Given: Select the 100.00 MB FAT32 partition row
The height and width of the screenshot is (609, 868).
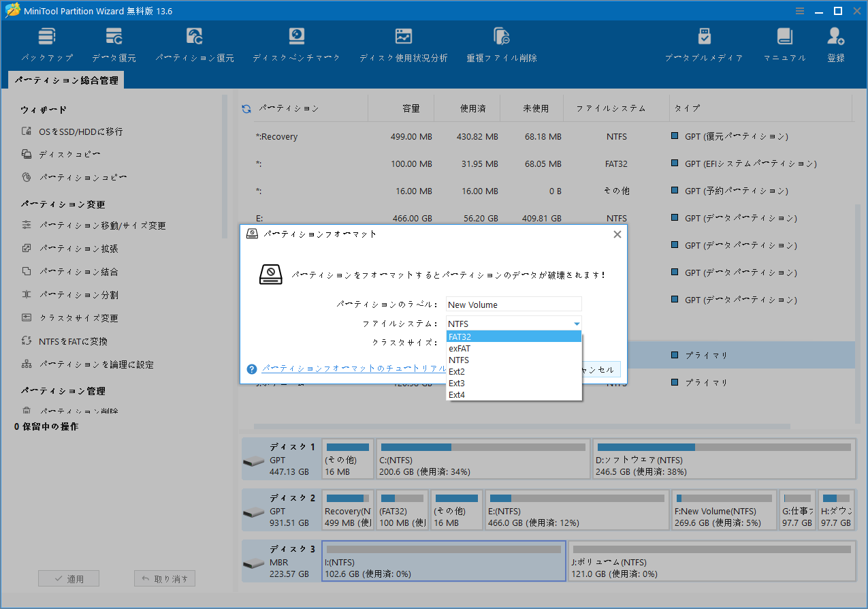Looking at the screenshot, I should click(548, 163).
